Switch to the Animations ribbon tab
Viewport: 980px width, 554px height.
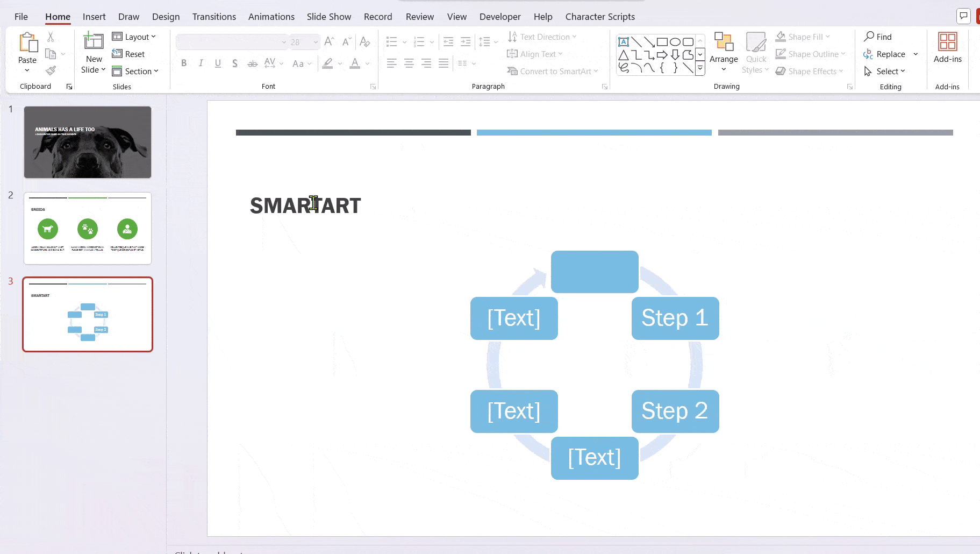(271, 17)
